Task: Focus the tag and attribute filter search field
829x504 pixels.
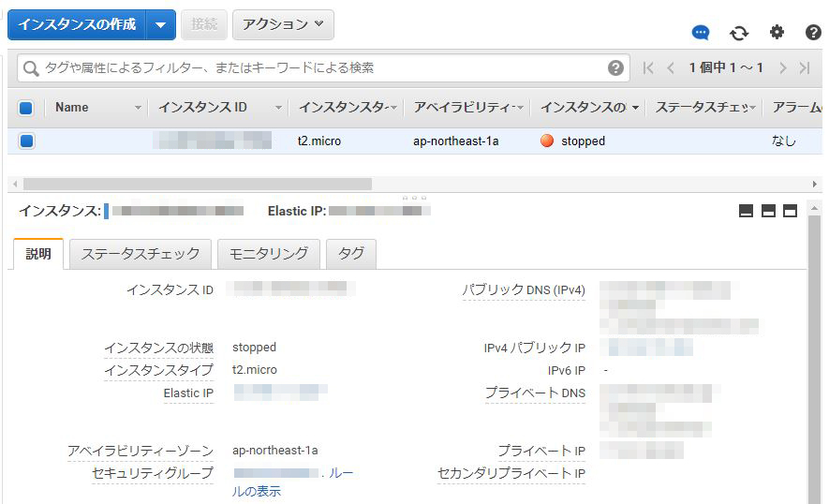Action: click(323, 68)
